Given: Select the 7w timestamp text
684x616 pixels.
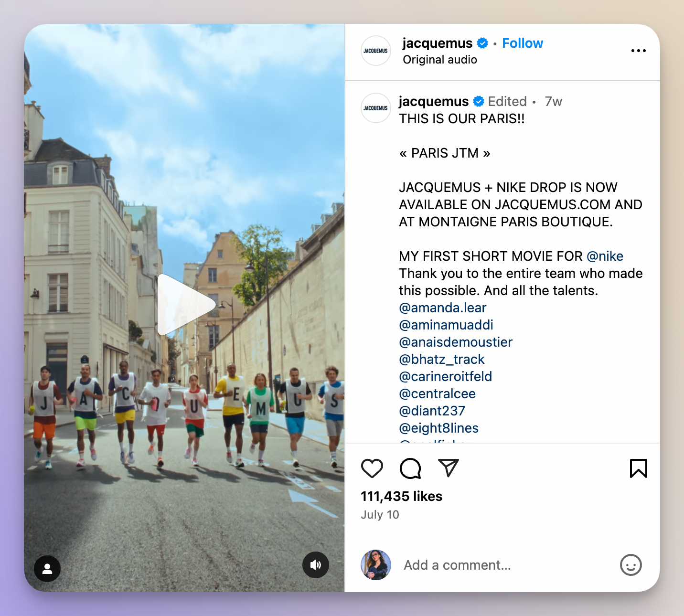Looking at the screenshot, I should [x=554, y=101].
